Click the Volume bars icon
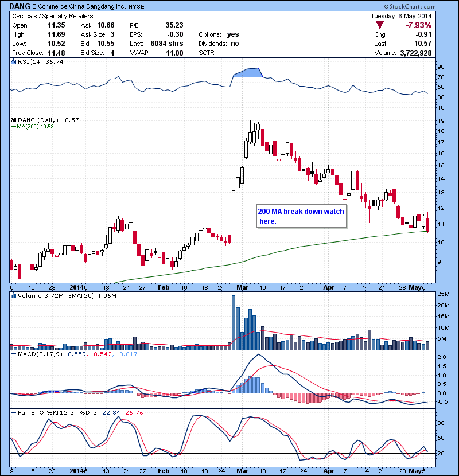459x476 pixels. (x=13, y=295)
